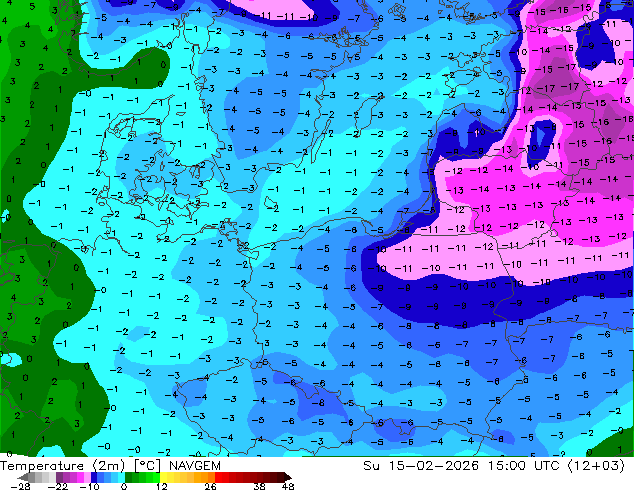Viewport: 634px width, 490px height.
Task: Click the '-22' legend tick label
Action: [57, 486]
